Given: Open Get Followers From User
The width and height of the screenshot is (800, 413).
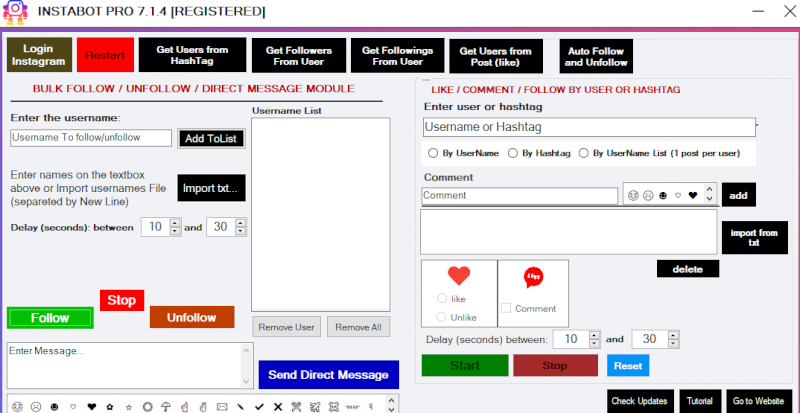Looking at the screenshot, I should 298,56.
